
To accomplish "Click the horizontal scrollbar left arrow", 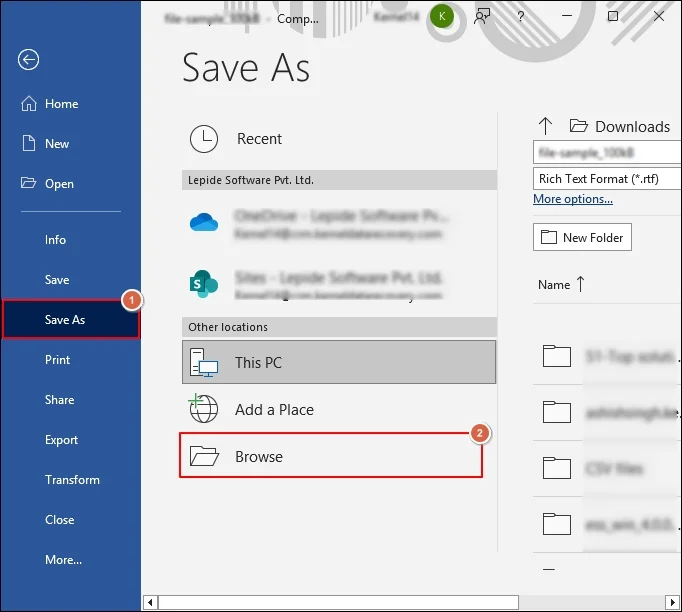I will point(151,603).
